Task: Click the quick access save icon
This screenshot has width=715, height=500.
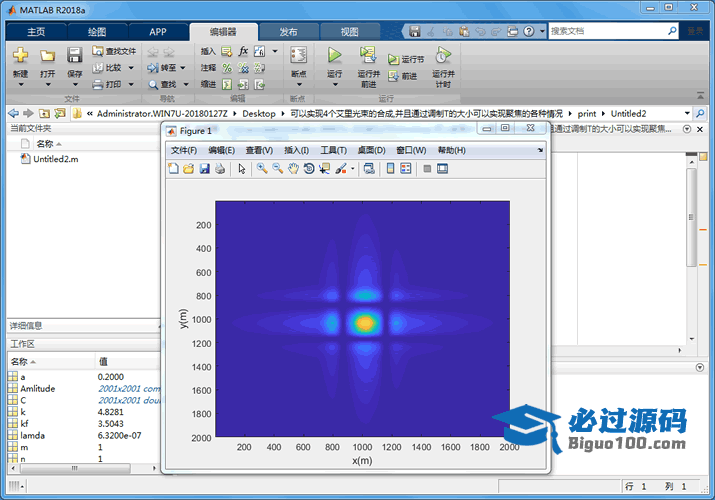Action: (x=414, y=31)
